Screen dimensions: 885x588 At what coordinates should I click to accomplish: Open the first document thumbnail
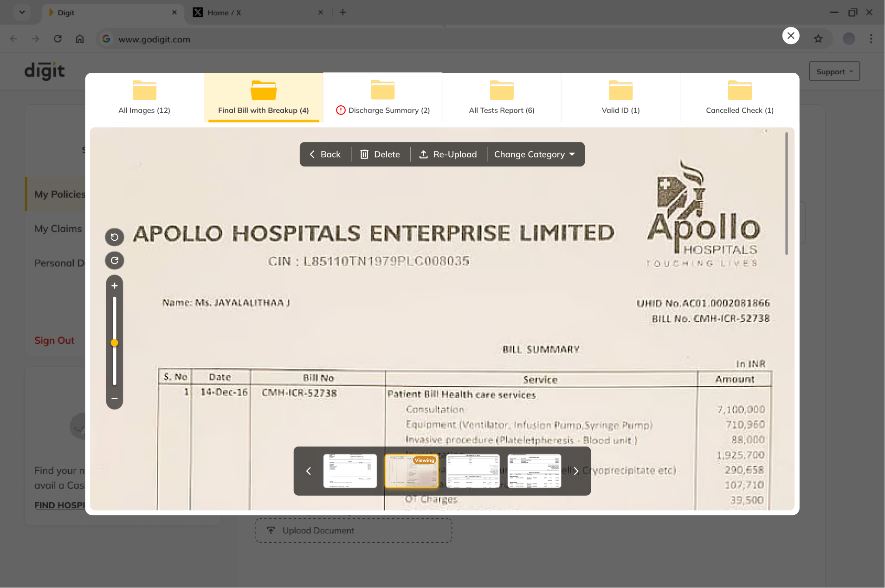[350, 471]
